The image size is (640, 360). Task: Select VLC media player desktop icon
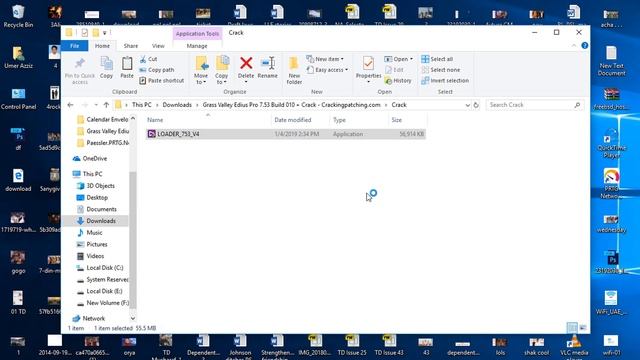(574, 346)
